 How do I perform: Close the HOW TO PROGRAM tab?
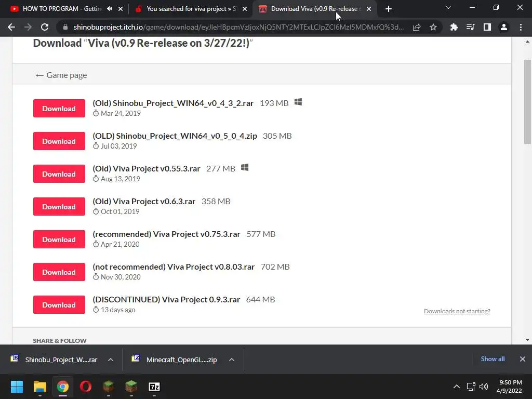tap(121, 9)
